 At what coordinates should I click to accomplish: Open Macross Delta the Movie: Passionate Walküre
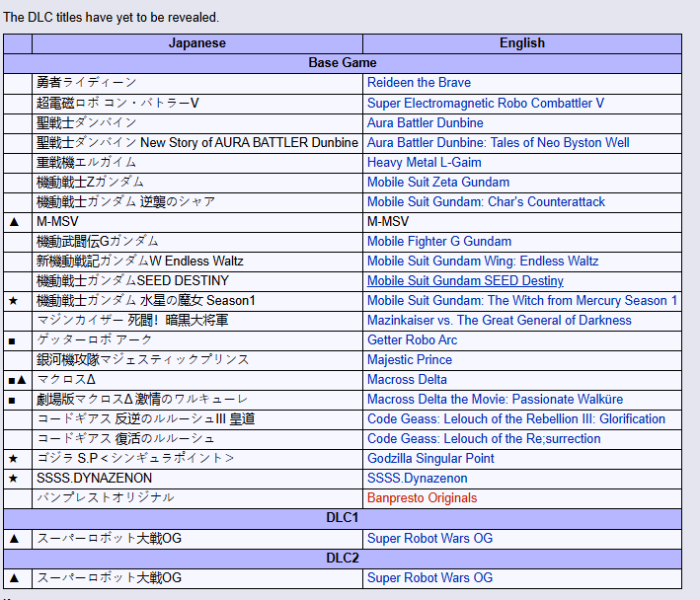[x=495, y=399]
